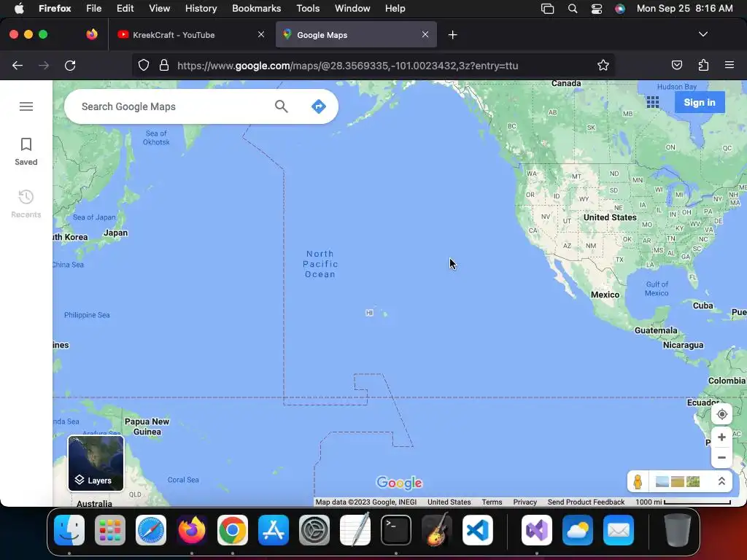Show your location on map
This screenshot has height=560, width=747.
click(x=721, y=414)
